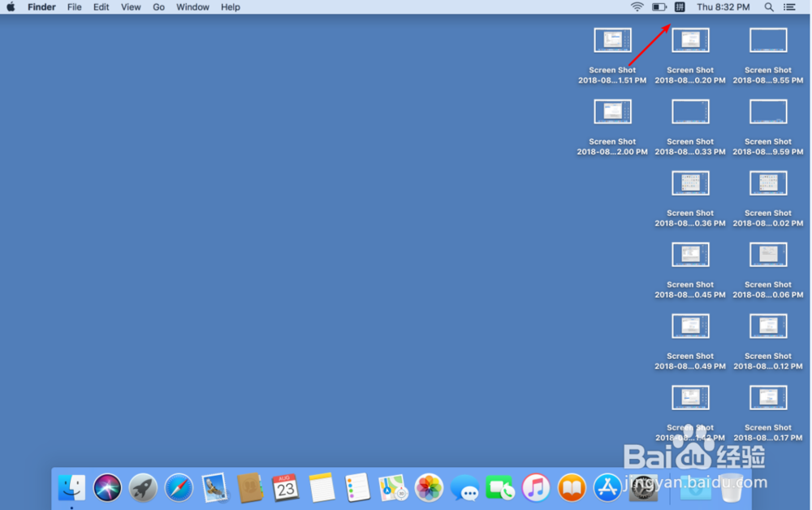Click file name label ending 0.36 PM

689,218
